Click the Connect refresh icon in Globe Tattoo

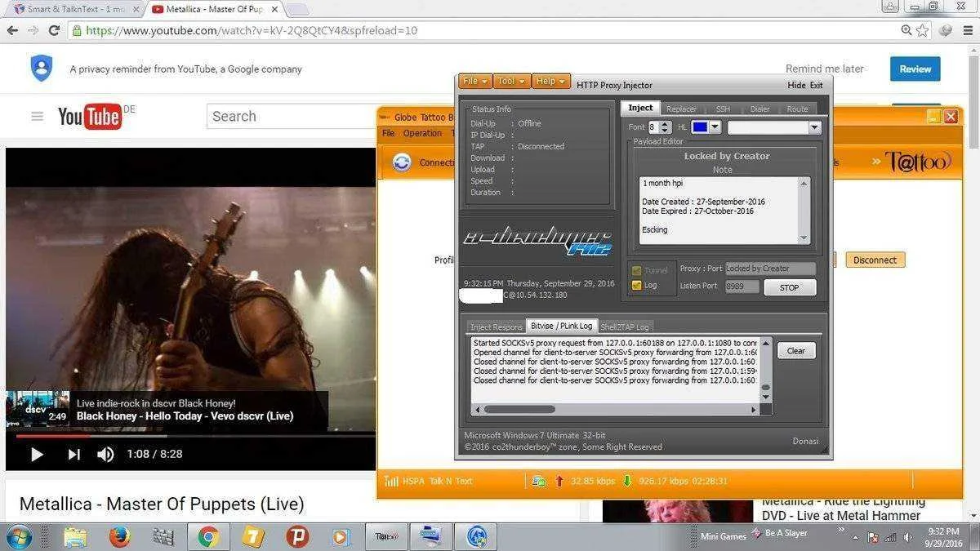point(401,162)
